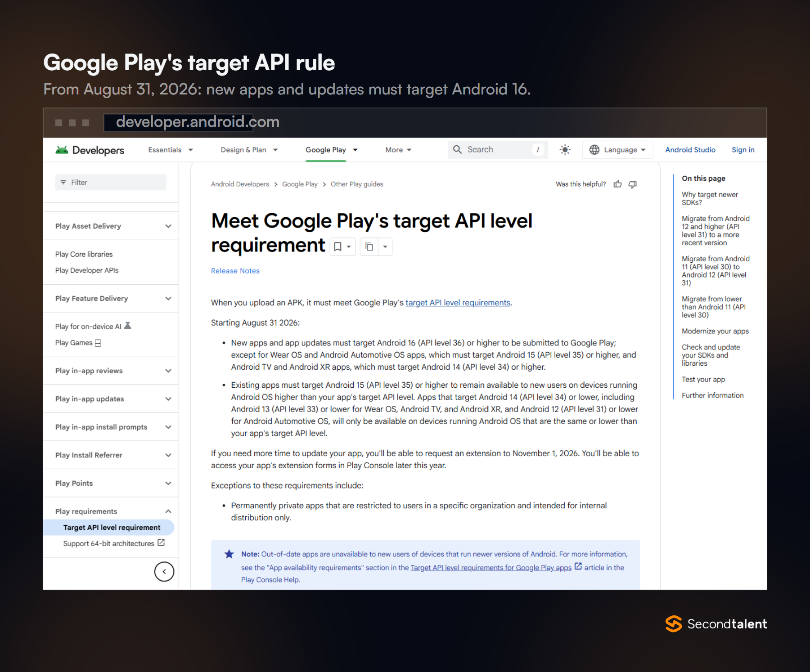This screenshot has height=672, width=810.
Task: Click the star icon in the Note box
Action: click(229, 554)
